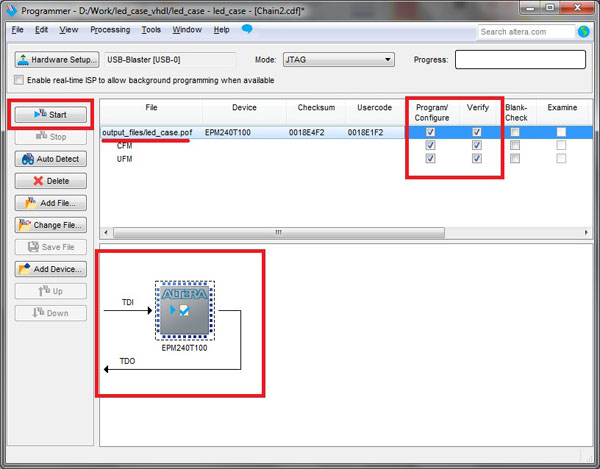The height and width of the screenshot is (469, 600).
Task: Open the Window menu
Action: pyautogui.click(x=187, y=30)
